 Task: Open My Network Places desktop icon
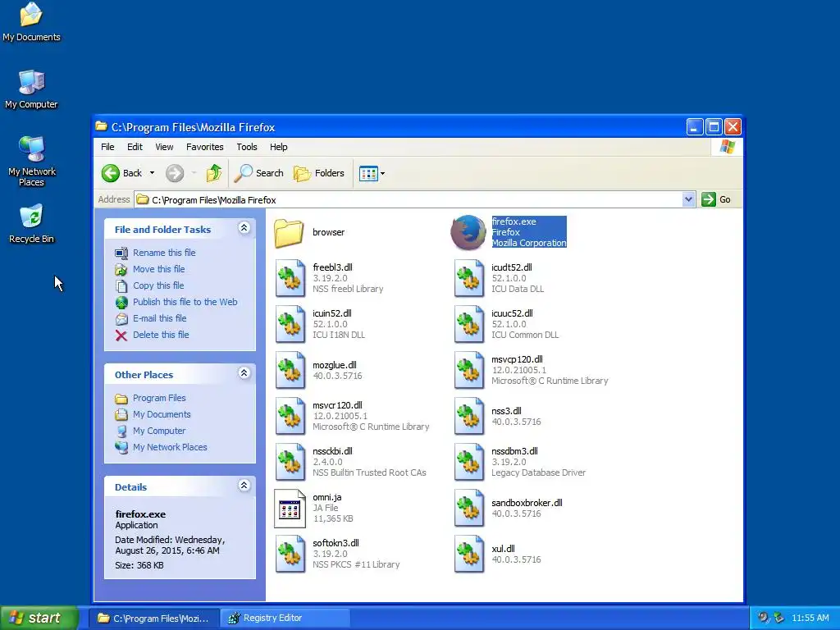point(31,149)
